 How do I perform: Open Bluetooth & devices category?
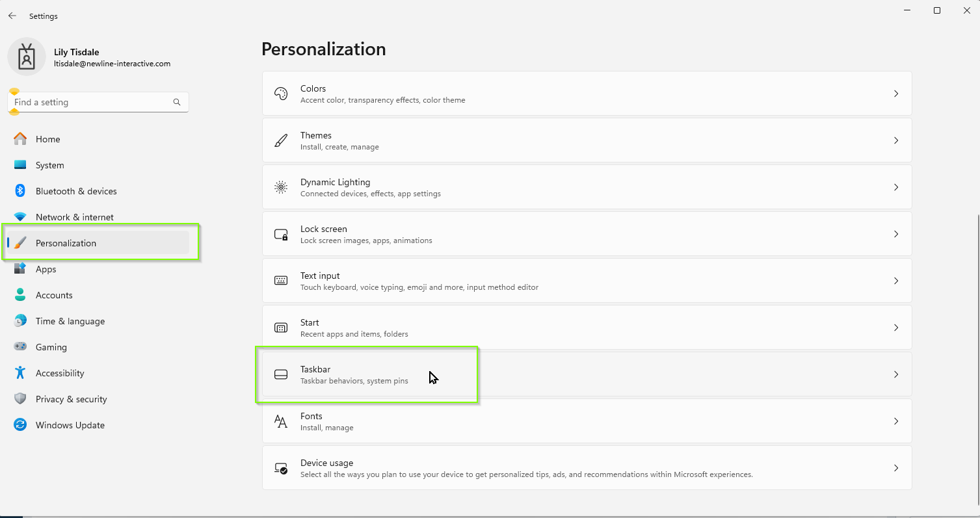(98, 191)
